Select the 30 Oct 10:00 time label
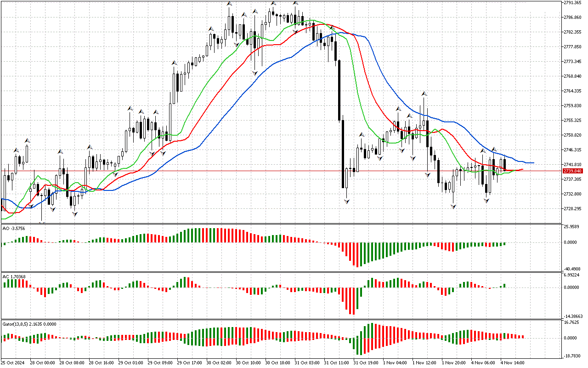The image size is (588, 368). 249,363
